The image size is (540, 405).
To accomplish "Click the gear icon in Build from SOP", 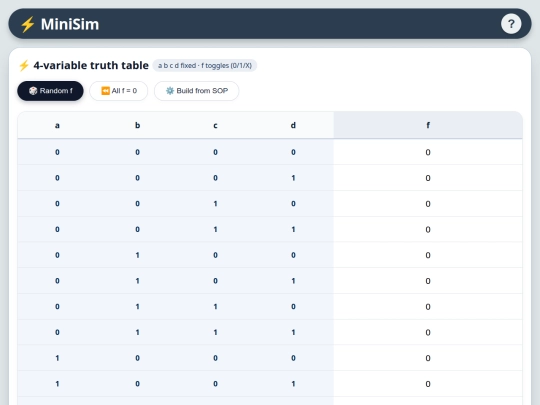I will click(170, 91).
